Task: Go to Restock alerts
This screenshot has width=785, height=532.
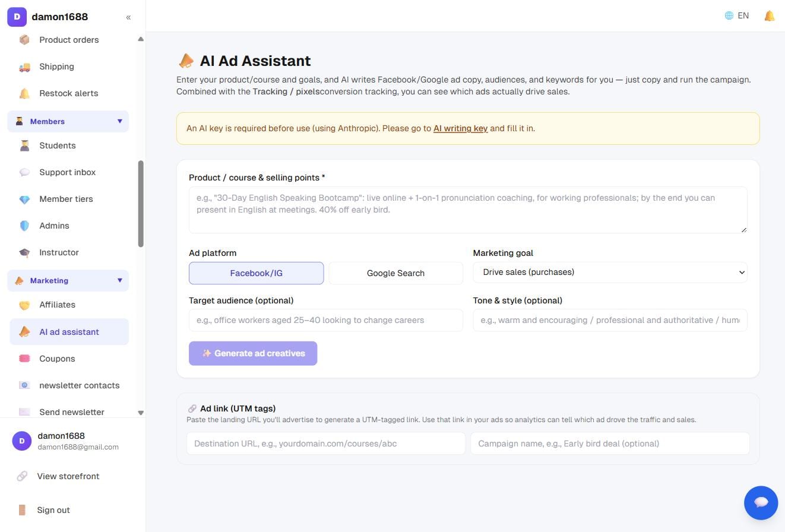Action: [x=69, y=93]
